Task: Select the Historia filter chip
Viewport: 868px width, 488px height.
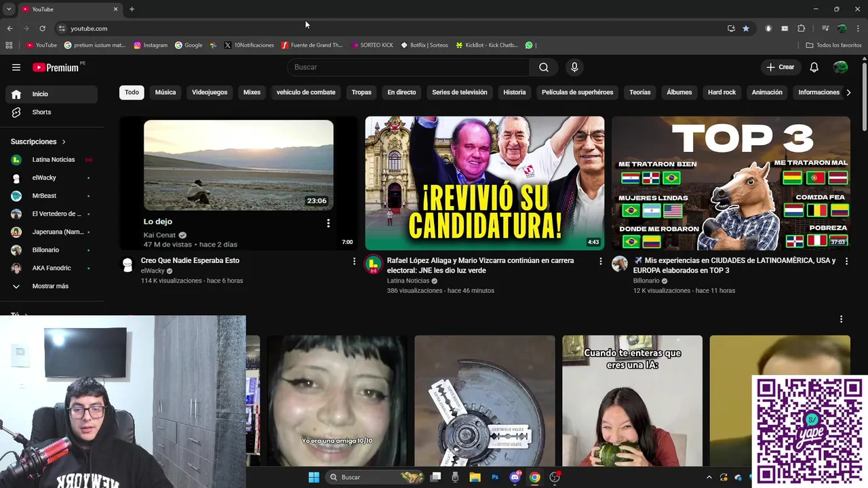Action: coord(515,92)
